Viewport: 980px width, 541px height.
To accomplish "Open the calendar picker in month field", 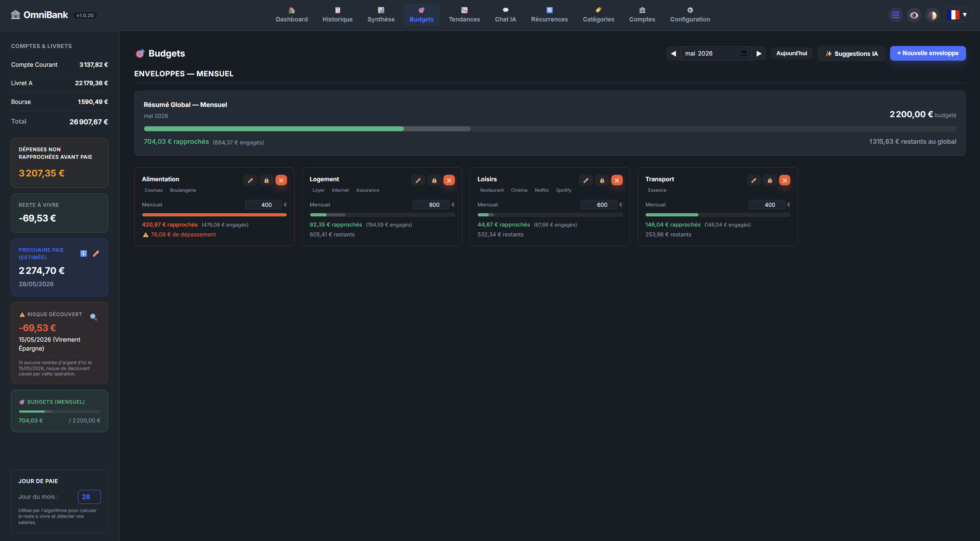I will click(x=744, y=53).
